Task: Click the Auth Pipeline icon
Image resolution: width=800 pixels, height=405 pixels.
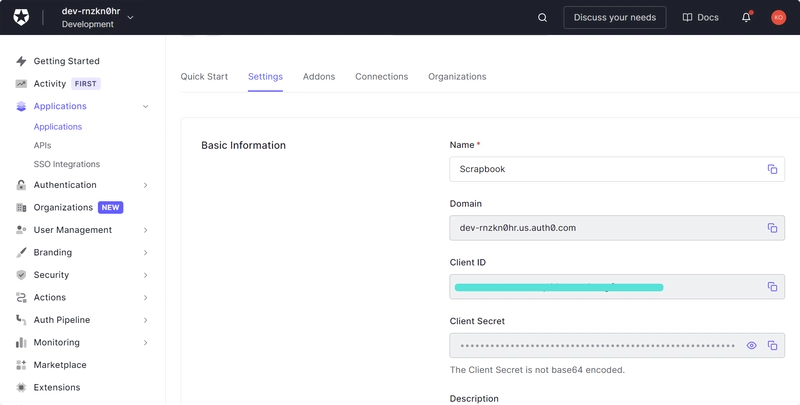Action: [x=21, y=320]
